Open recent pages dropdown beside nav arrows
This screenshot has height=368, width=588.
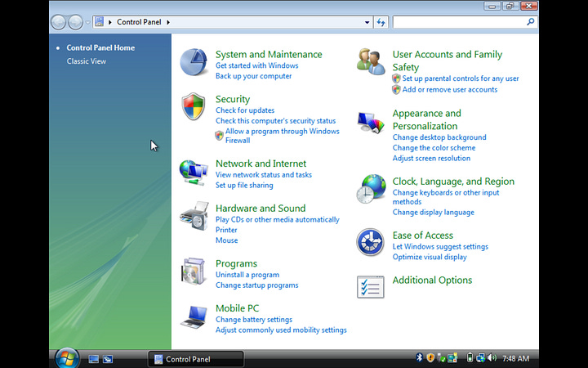tap(87, 23)
